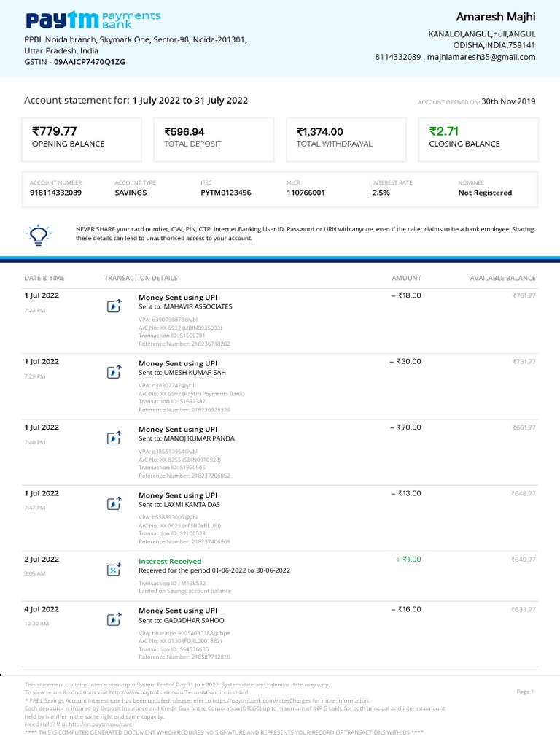560x747 pixels.
Task: Click the UPI icon next to LAXMI KANTA DAS
Action: [114, 504]
